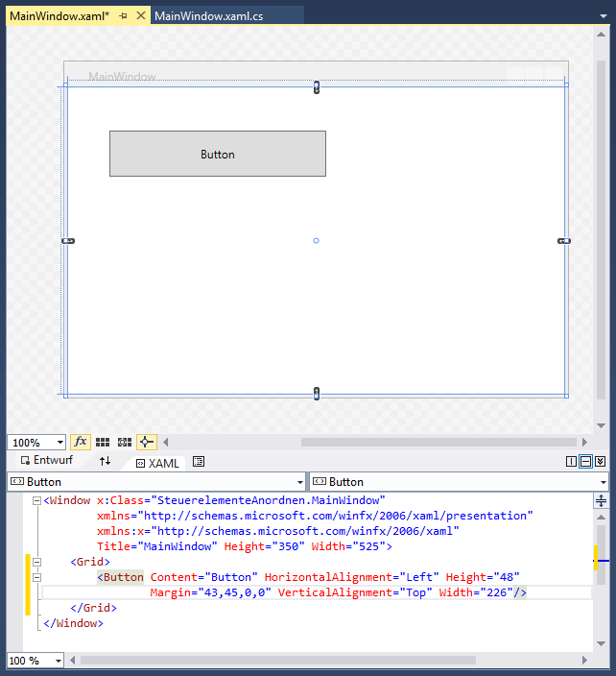Collapse the Grid element in XAML code
Image resolution: width=616 pixels, height=676 pixels.
(x=36, y=562)
